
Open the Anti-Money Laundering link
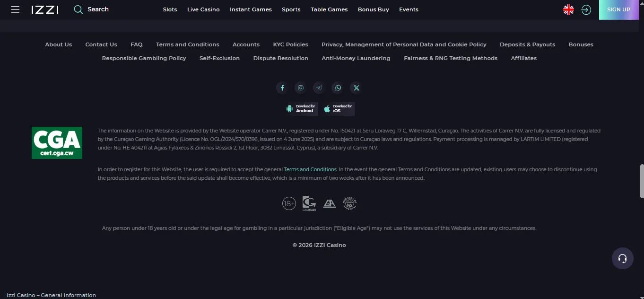(356, 58)
